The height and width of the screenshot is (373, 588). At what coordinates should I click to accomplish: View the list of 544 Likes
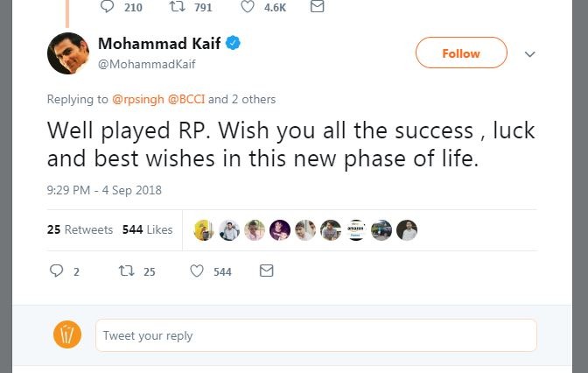click(147, 229)
